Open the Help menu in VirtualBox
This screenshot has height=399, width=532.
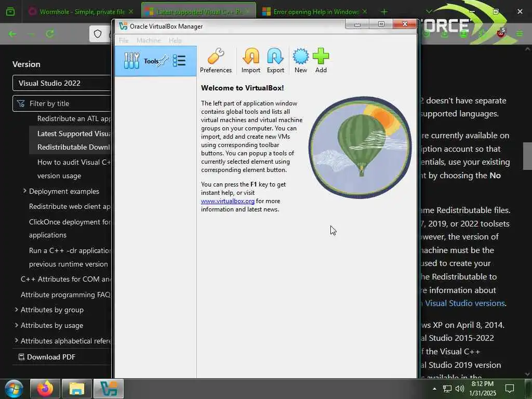(x=175, y=41)
